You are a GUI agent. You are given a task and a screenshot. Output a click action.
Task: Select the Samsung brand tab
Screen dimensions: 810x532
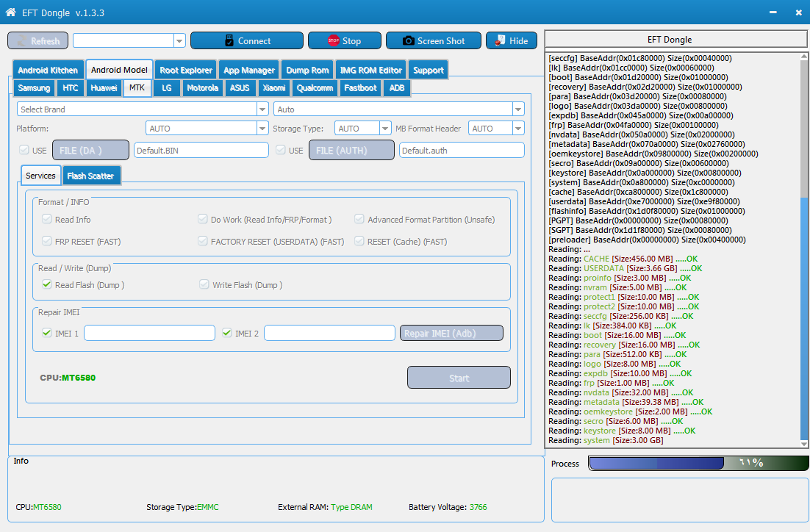34,87
